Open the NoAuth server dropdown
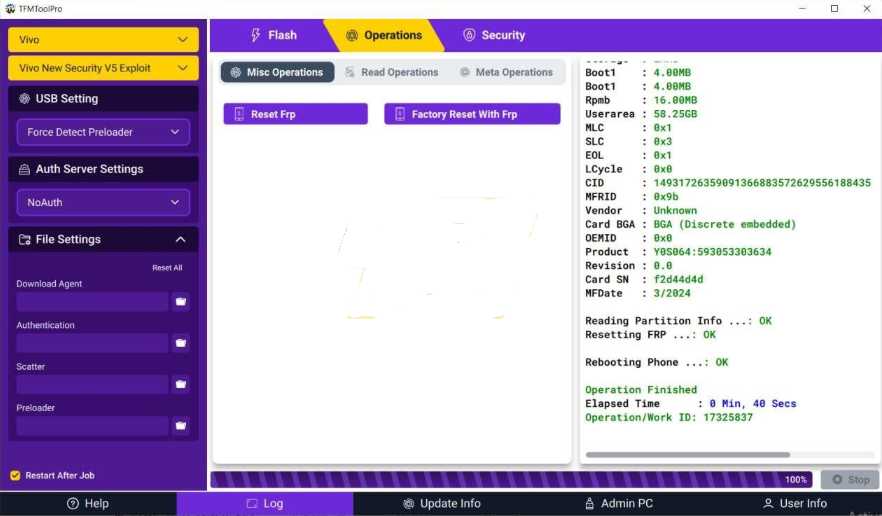 click(x=103, y=202)
